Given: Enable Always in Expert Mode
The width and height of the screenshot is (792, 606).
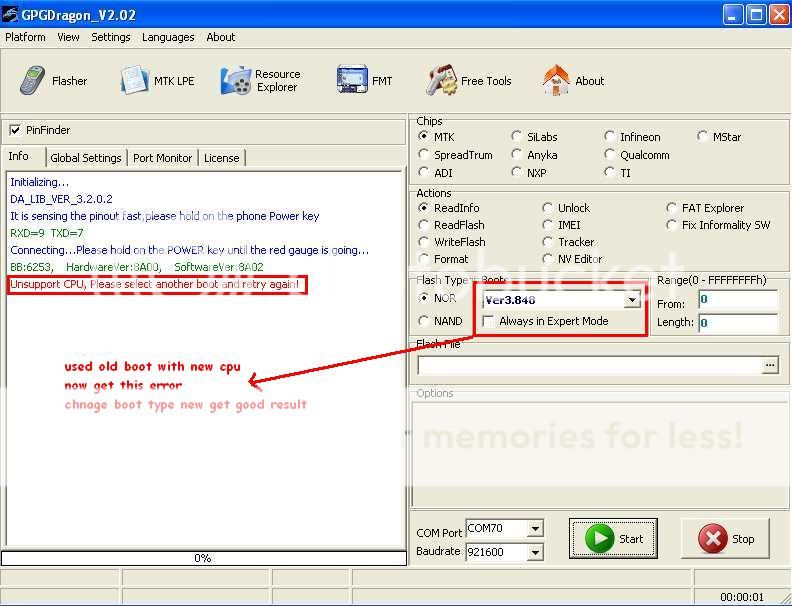Looking at the screenshot, I should (x=488, y=321).
